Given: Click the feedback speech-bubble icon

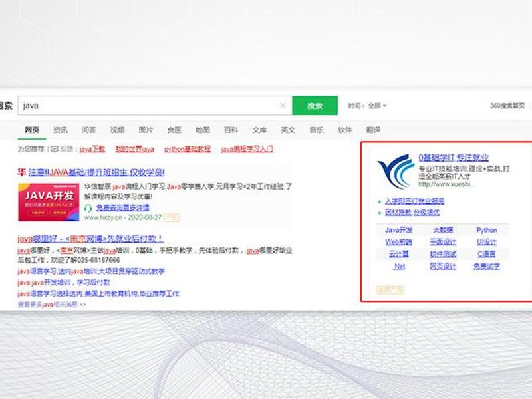Looking at the screenshot, I should pyautogui.click(x=55, y=149).
